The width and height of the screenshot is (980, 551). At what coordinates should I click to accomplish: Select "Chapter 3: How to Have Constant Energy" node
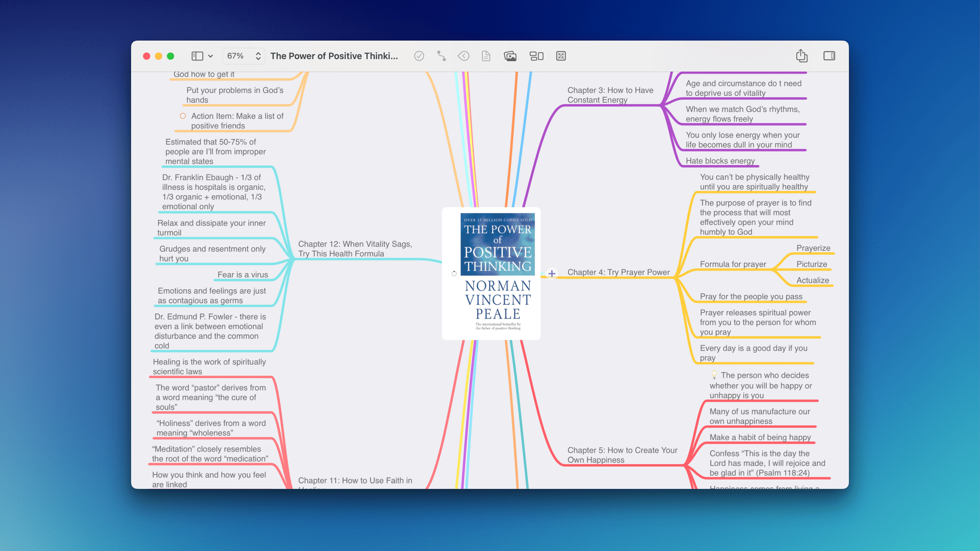pyautogui.click(x=610, y=95)
